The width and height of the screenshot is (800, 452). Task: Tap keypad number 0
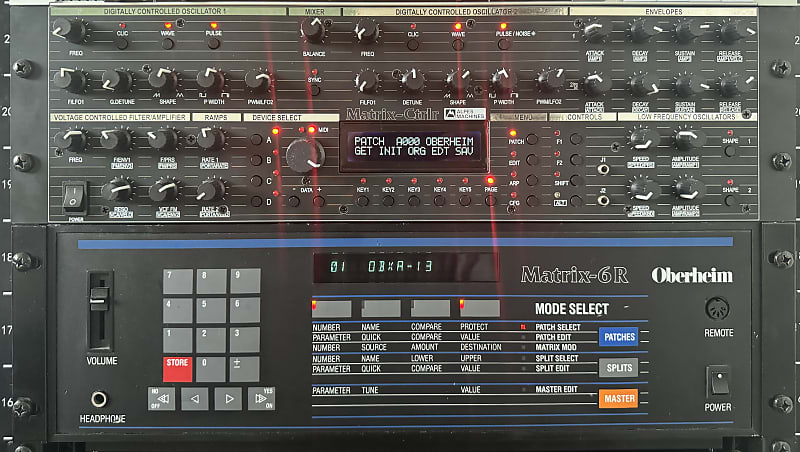click(x=211, y=368)
